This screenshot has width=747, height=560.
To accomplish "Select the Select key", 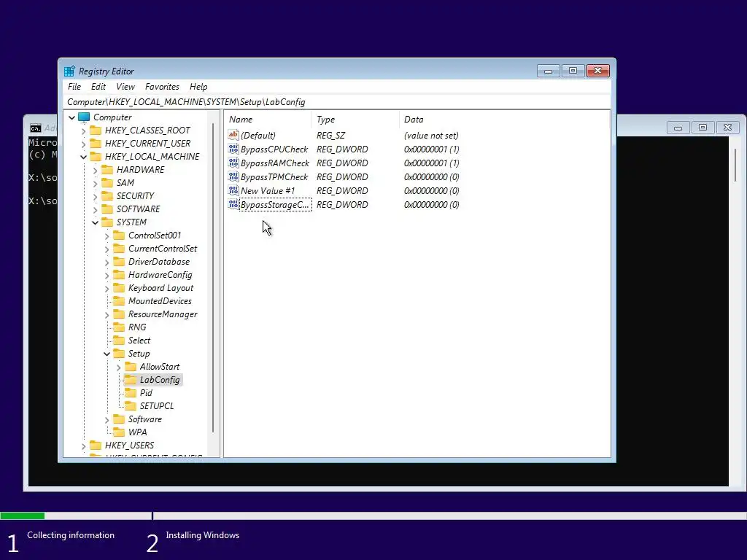I will [x=139, y=341].
